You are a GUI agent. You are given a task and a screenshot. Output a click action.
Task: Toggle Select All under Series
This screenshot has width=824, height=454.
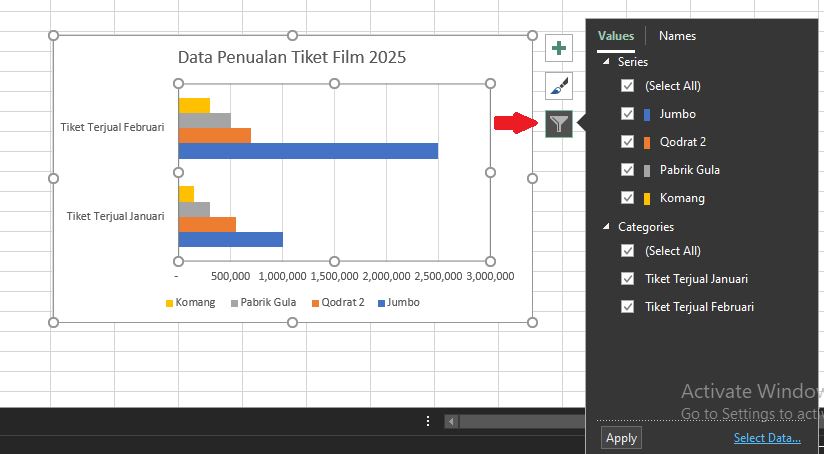click(628, 86)
